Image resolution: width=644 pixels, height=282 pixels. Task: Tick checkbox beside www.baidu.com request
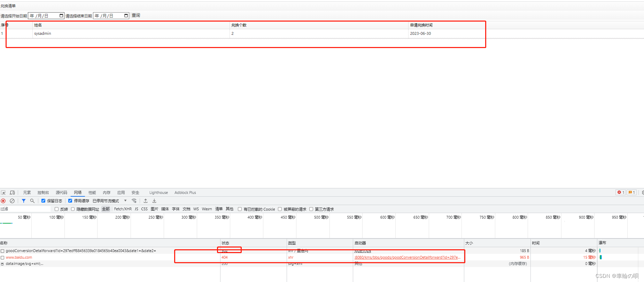tap(2, 258)
